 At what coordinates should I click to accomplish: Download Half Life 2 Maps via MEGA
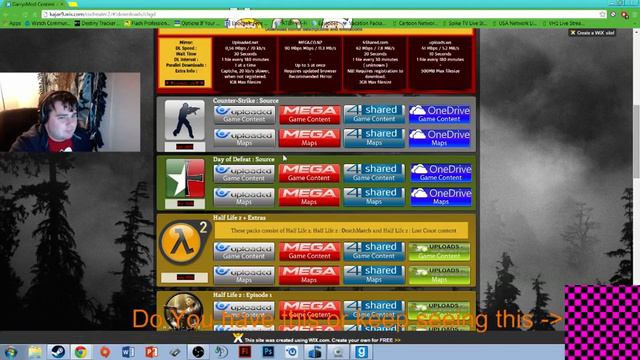pyautogui.click(x=309, y=276)
